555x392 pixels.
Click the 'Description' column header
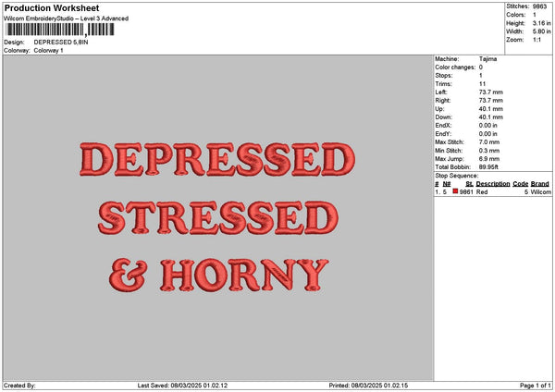[x=493, y=184]
